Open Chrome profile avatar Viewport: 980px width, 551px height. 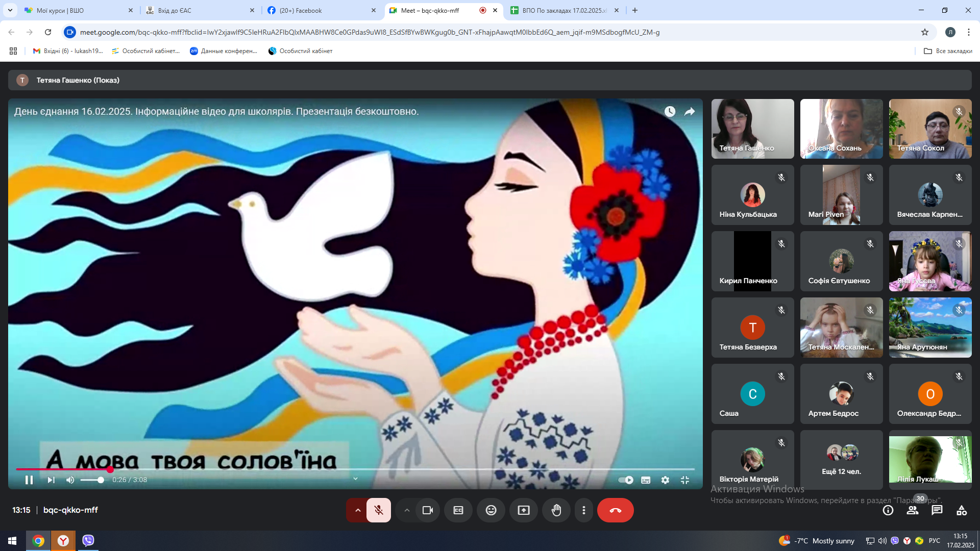tap(950, 32)
